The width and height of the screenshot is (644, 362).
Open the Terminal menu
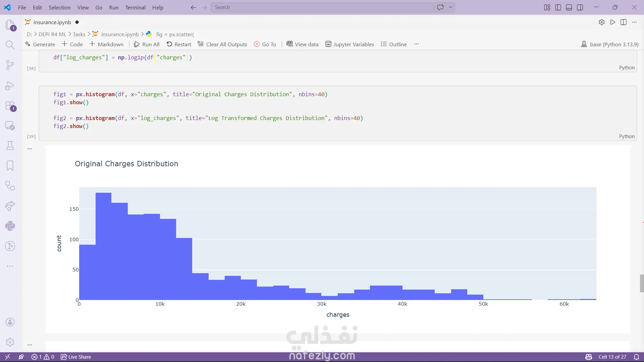[x=135, y=7]
